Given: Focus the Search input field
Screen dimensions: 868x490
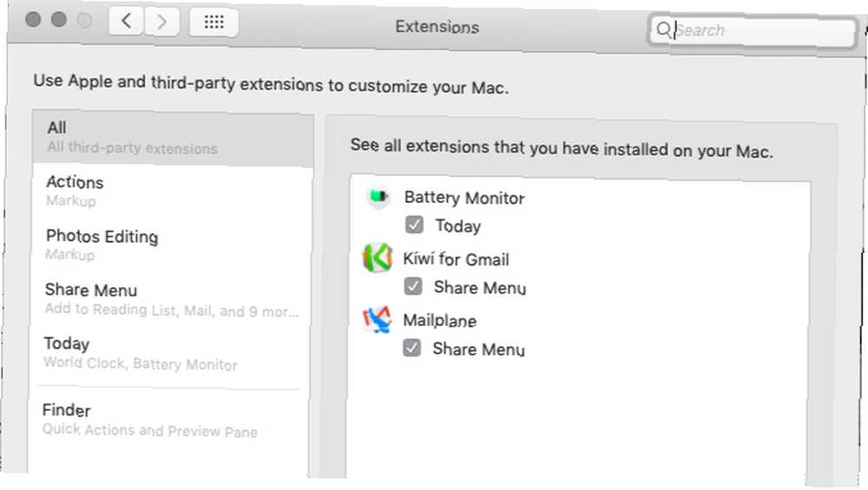Looking at the screenshot, I should (x=752, y=30).
